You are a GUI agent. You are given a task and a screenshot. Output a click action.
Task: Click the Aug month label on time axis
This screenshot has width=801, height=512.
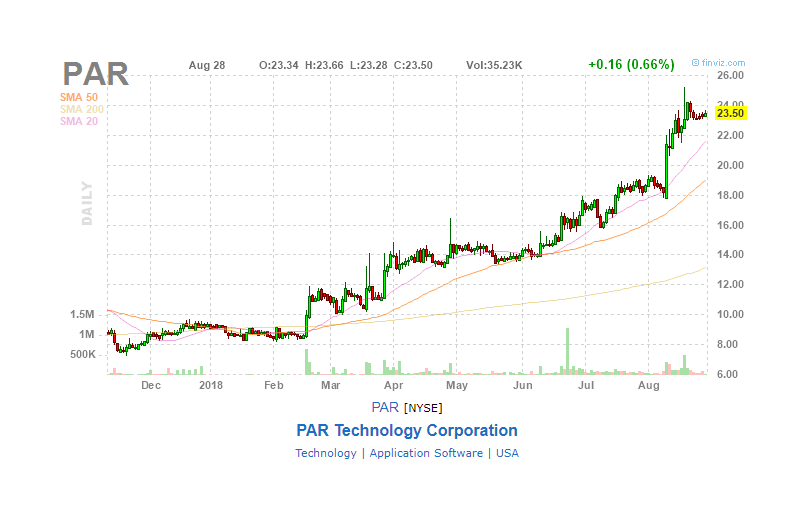click(x=649, y=386)
